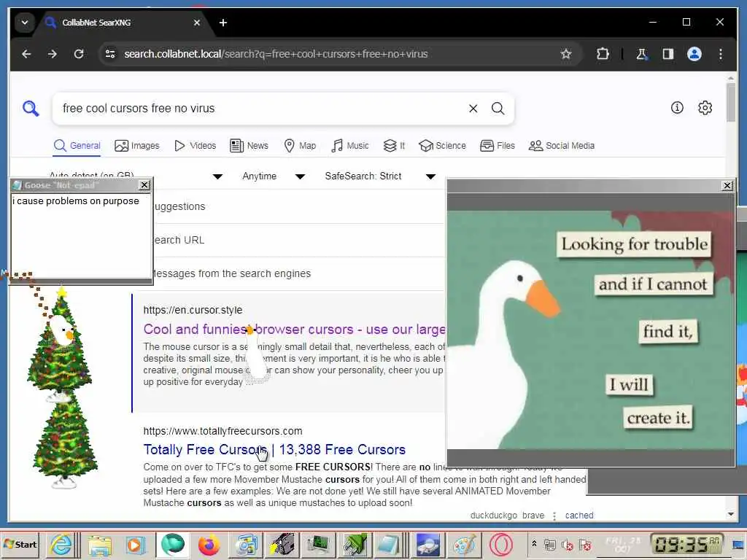The height and width of the screenshot is (560, 747).
Task: Open Chrome Labs flask icon
Action: pyautogui.click(x=642, y=54)
